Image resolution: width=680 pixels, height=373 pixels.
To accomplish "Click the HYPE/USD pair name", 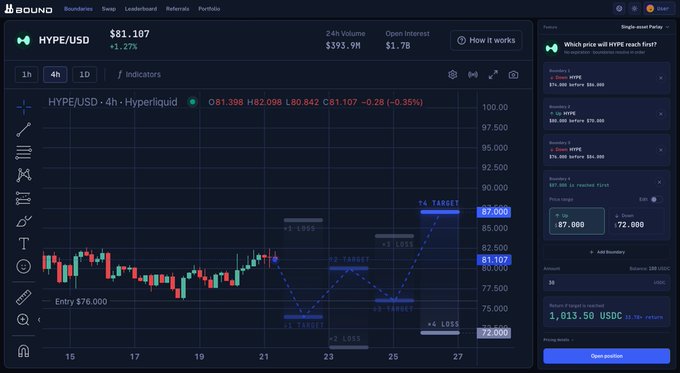I will (x=64, y=40).
